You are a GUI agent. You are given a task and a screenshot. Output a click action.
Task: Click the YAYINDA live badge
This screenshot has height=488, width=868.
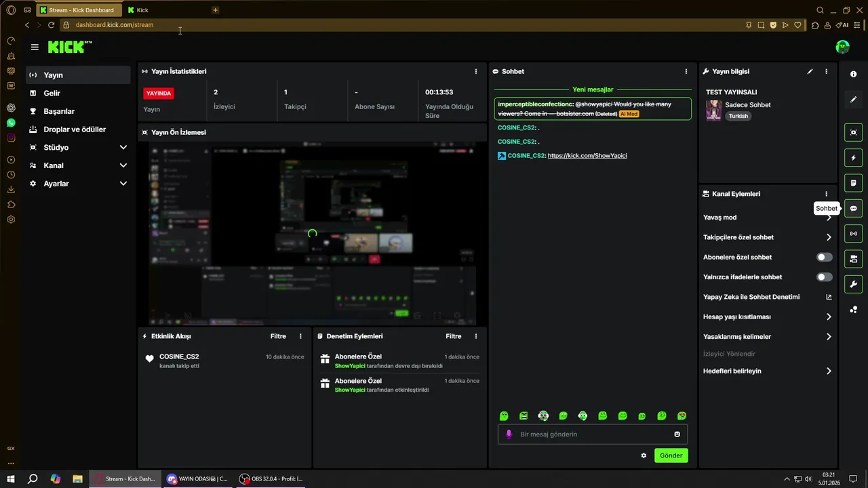pyautogui.click(x=159, y=94)
